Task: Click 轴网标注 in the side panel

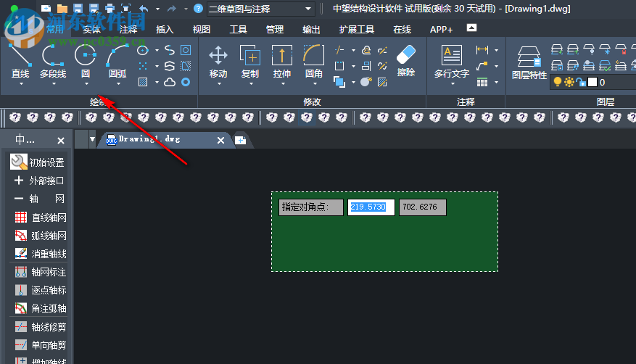Action: click(x=41, y=272)
